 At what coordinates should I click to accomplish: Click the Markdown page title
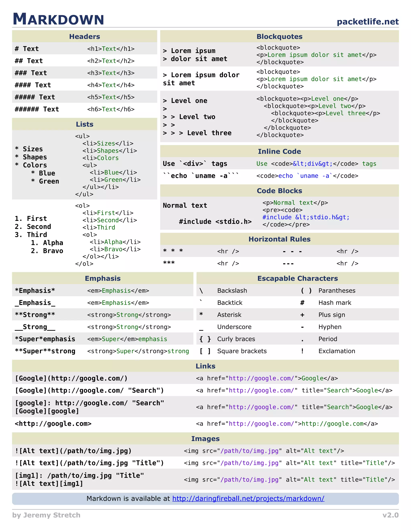(58, 19)
